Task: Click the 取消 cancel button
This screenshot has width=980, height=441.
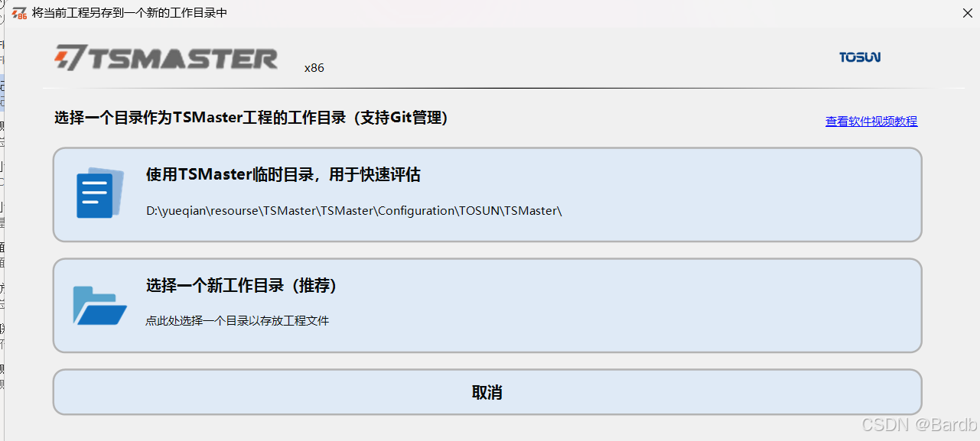Action: [x=487, y=392]
